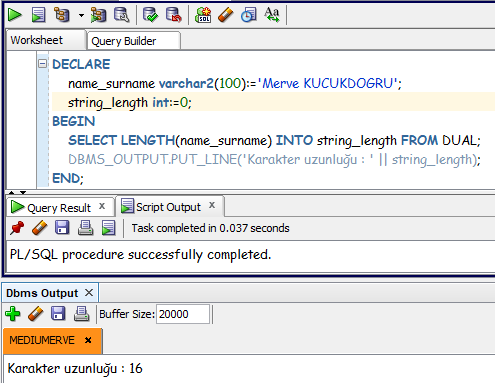Click the Rollback database icon
Viewport: 495px width, 383px height.
click(x=174, y=15)
